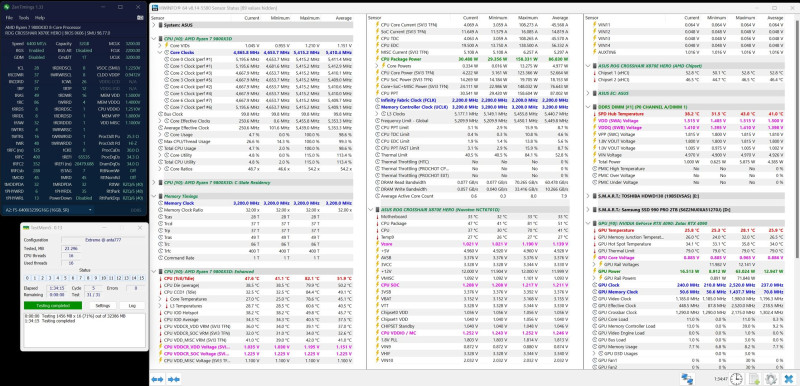This screenshot has width=800, height=386.
Task: Click HWiNFO log file save icon
Action: click(754, 379)
